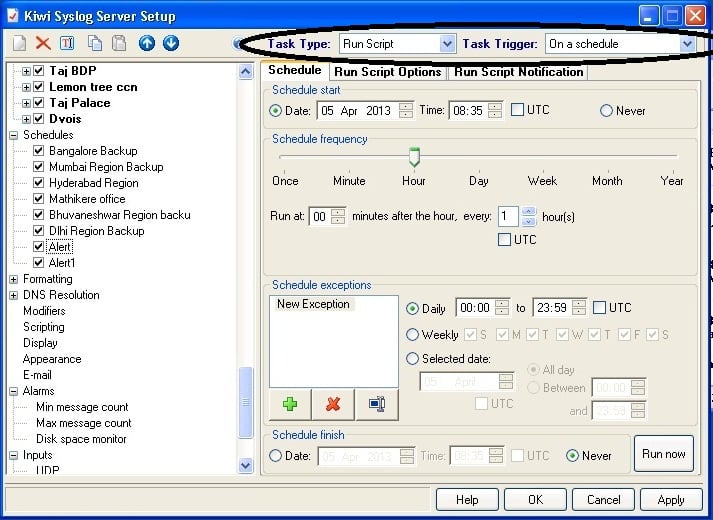
Task: Open the E-mail settings item
Action: pos(37,375)
